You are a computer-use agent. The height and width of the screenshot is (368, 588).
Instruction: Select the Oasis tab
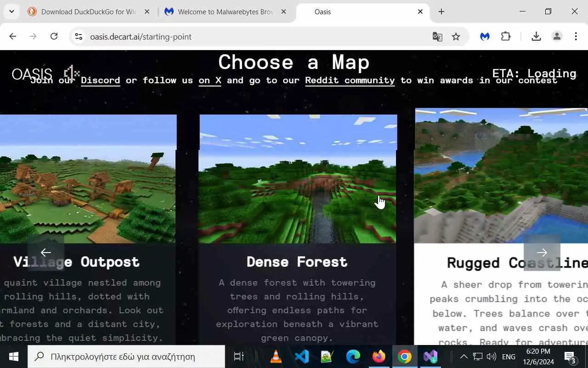pos(363,11)
